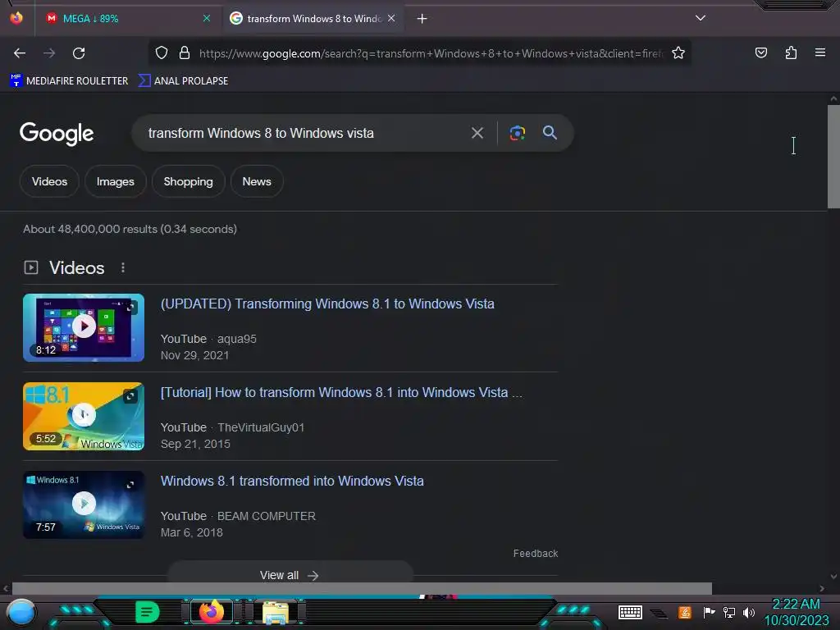
Task: Submit search with the magnifier icon
Action: [x=550, y=132]
